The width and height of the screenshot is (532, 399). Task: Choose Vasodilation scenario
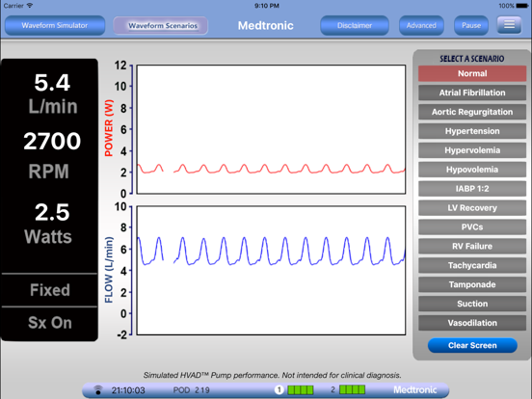(x=472, y=323)
